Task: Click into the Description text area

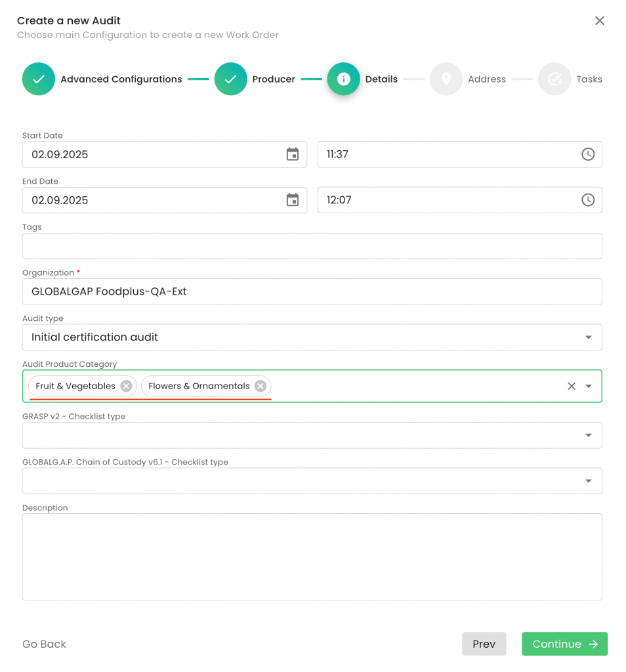Action: [312, 556]
